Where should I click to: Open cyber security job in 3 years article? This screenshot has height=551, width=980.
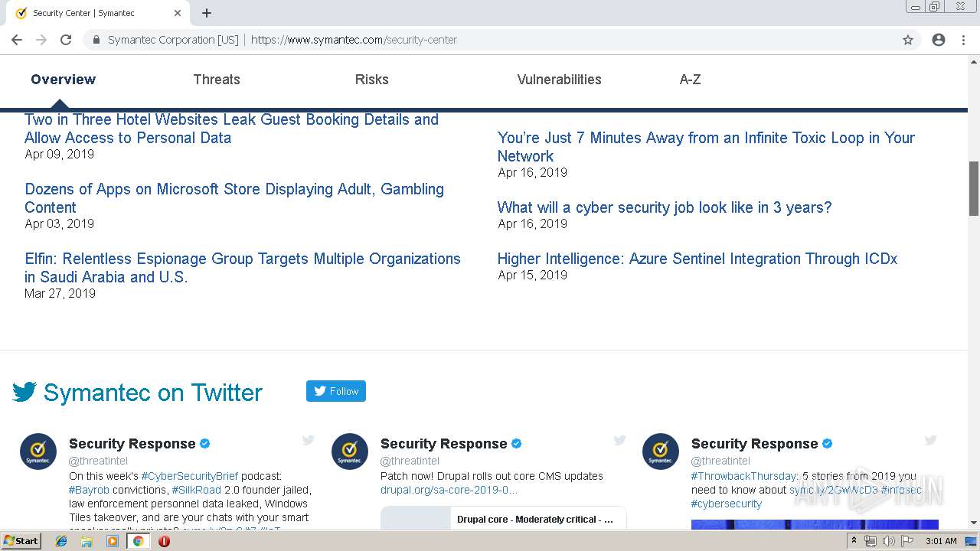click(x=665, y=207)
